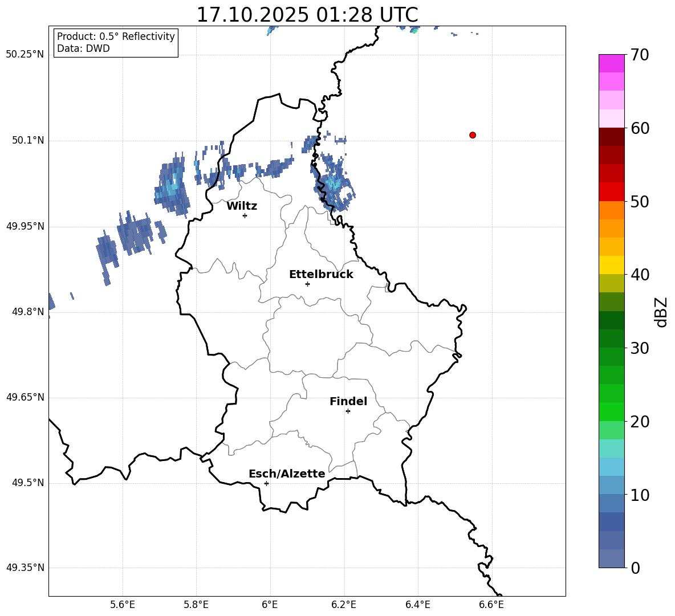
Task: Click the 49.95°N latitude label
Action: coord(25,226)
